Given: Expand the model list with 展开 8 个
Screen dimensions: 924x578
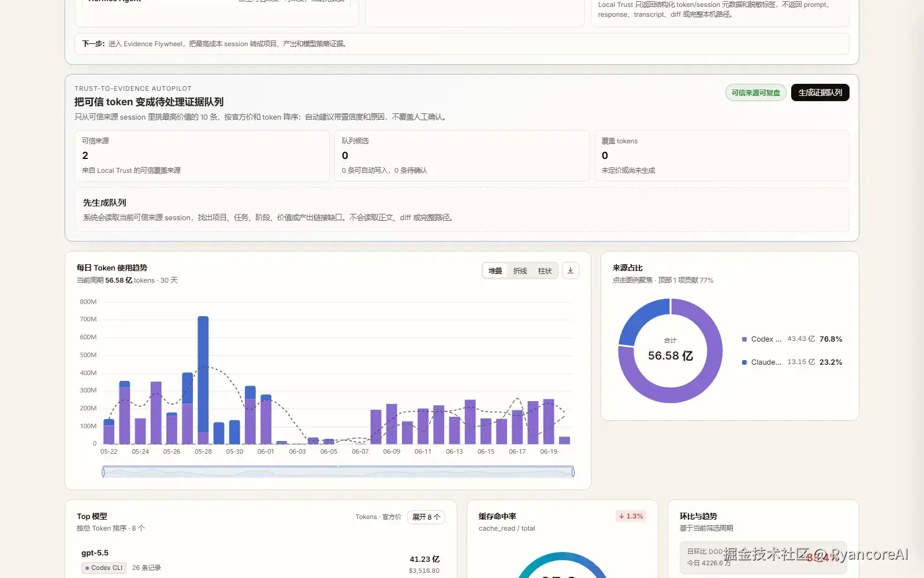Looking at the screenshot, I should 426,517.
